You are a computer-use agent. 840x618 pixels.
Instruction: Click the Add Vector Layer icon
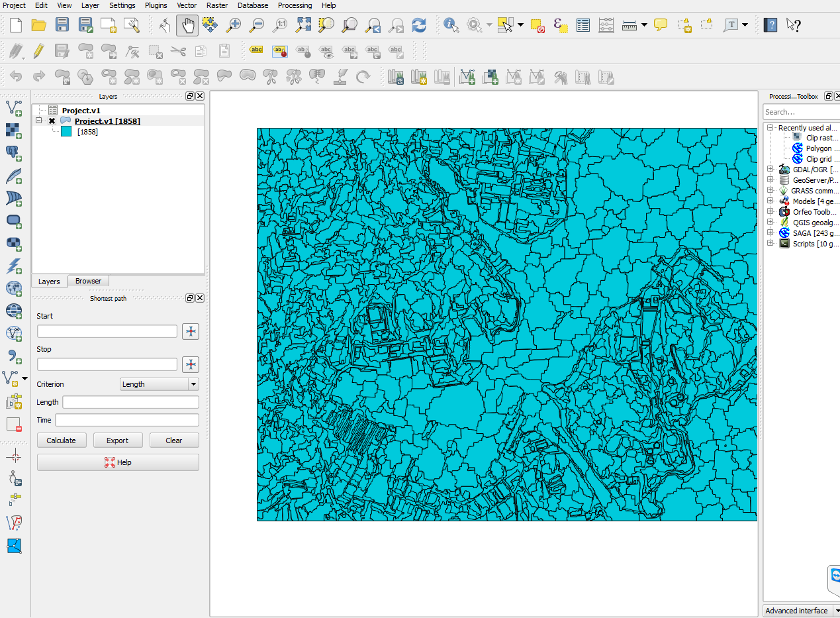(x=14, y=107)
